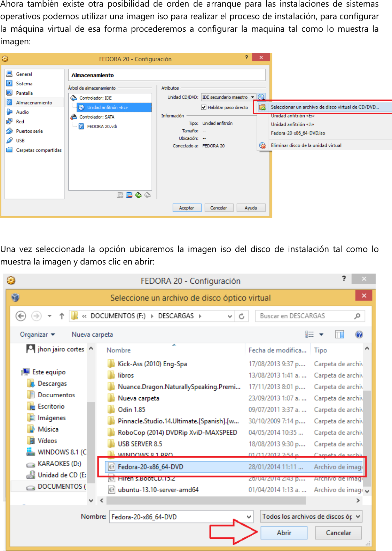
Task: Click remove controller icon below storage tree
Action: pos(147,195)
